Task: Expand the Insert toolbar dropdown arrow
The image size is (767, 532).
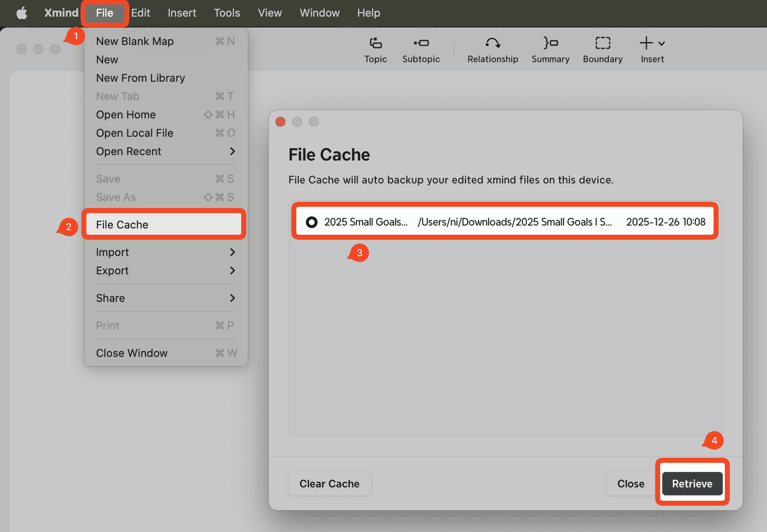Action: click(x=661, y=43)
